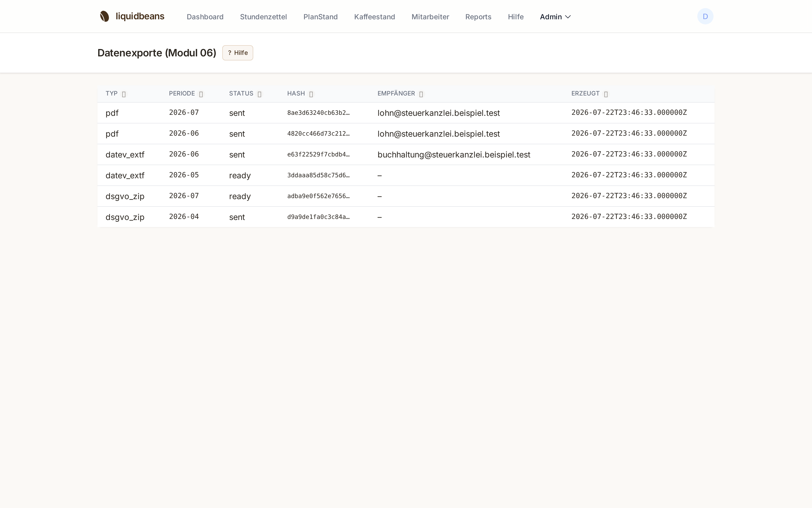Click the STATUS column header label

(x=241, y=93)
